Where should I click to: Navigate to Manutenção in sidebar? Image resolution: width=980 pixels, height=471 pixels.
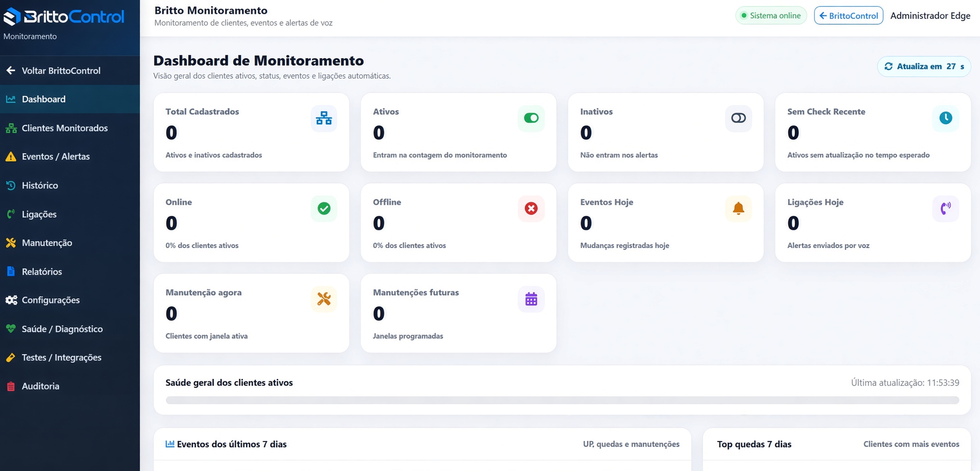[70, 243]
